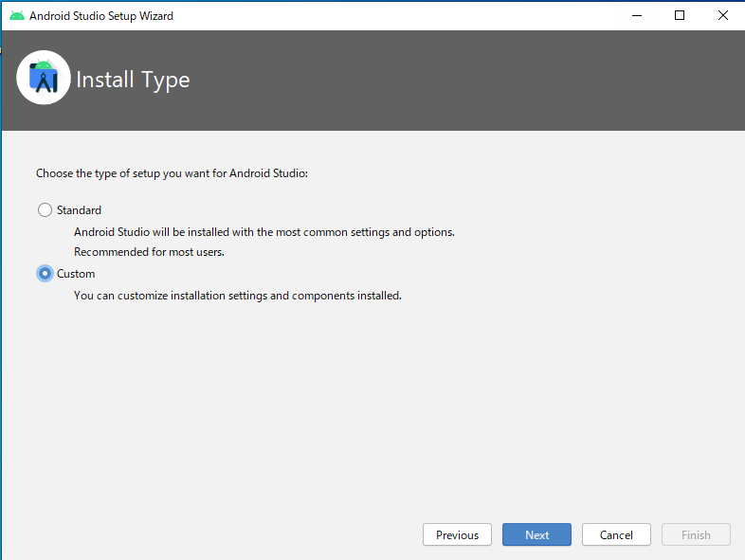Close the Android Studio Setup Wizard
This screenshot has height=560, width=745.
[x=722, y=16]
